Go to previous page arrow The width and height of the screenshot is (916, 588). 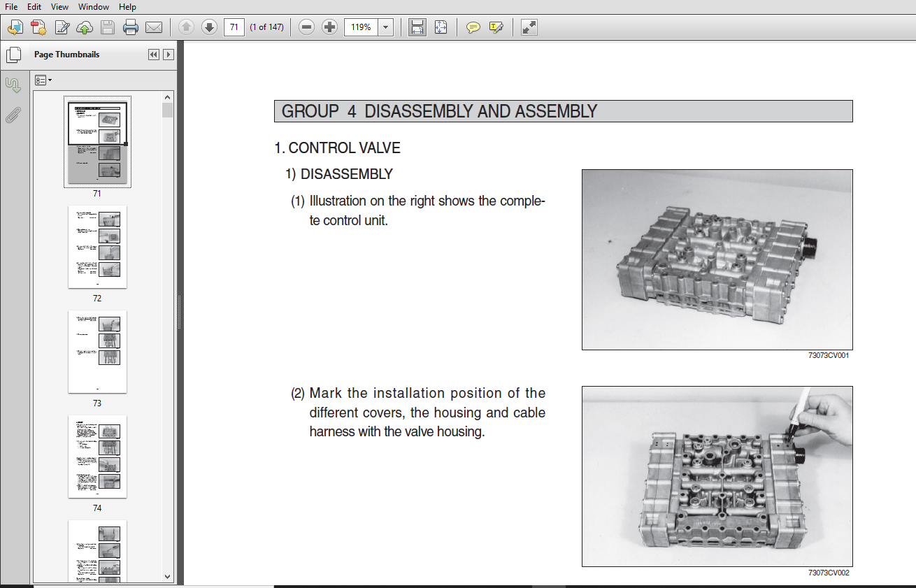click(x=186, y=27)
